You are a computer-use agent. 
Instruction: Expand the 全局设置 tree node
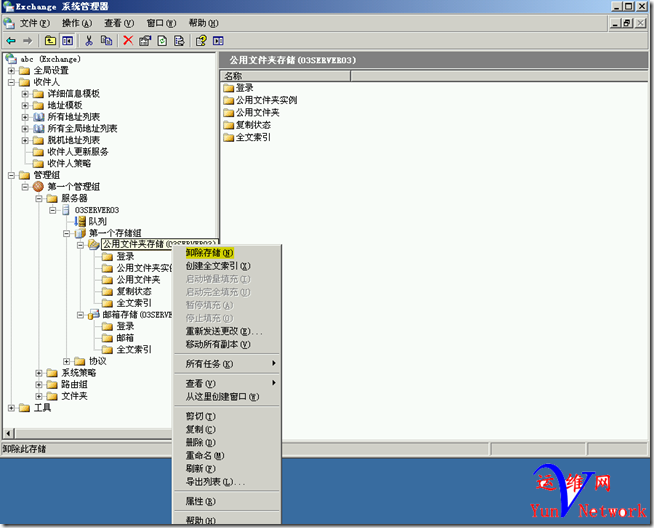(x=12, y=70)
